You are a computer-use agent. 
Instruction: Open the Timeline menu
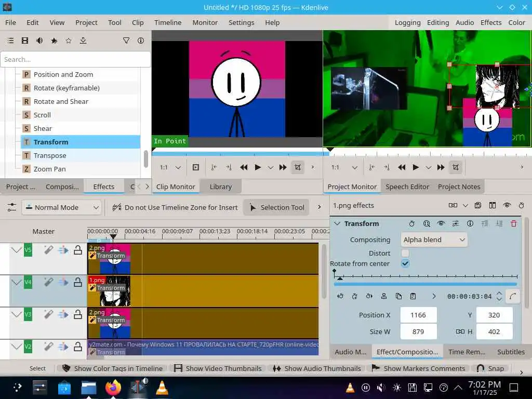(x=168, y=22)
